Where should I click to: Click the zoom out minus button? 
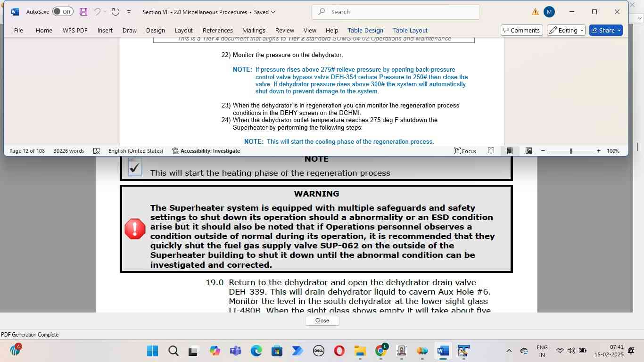point(543,151)
